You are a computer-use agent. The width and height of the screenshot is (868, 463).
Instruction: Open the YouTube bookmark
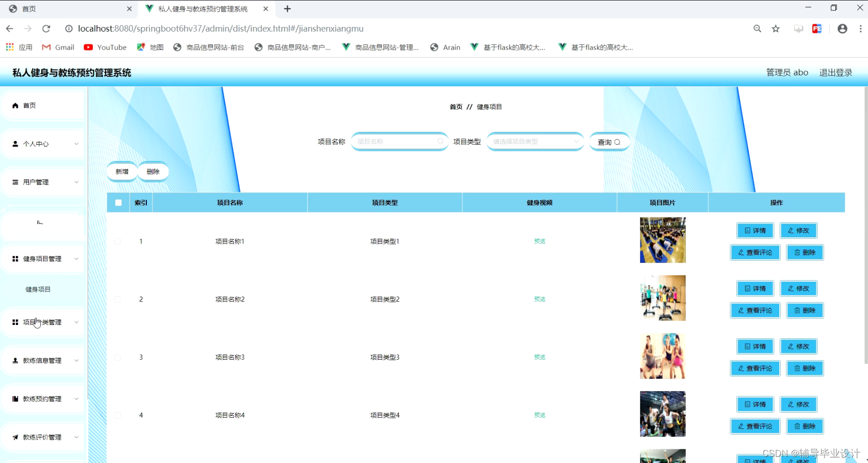point(106,47)
